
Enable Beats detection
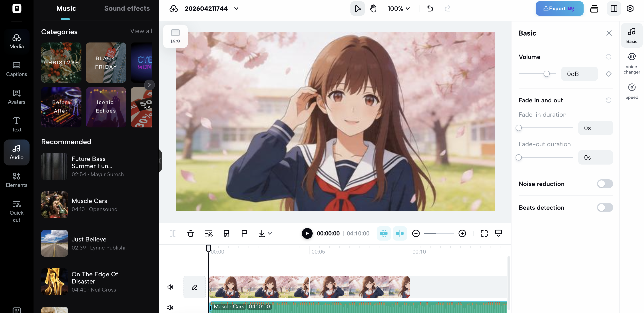(604, 207)
